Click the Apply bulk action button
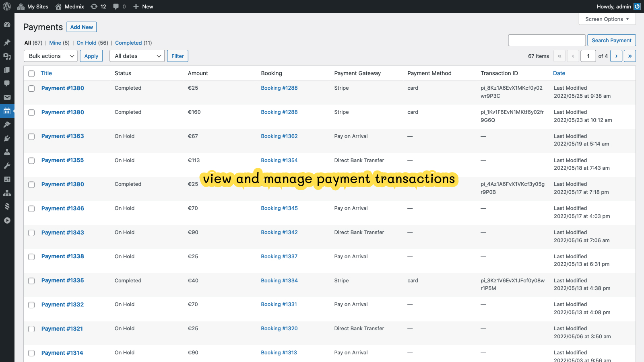Screen dimensions: 644x362 click(91, 56)
